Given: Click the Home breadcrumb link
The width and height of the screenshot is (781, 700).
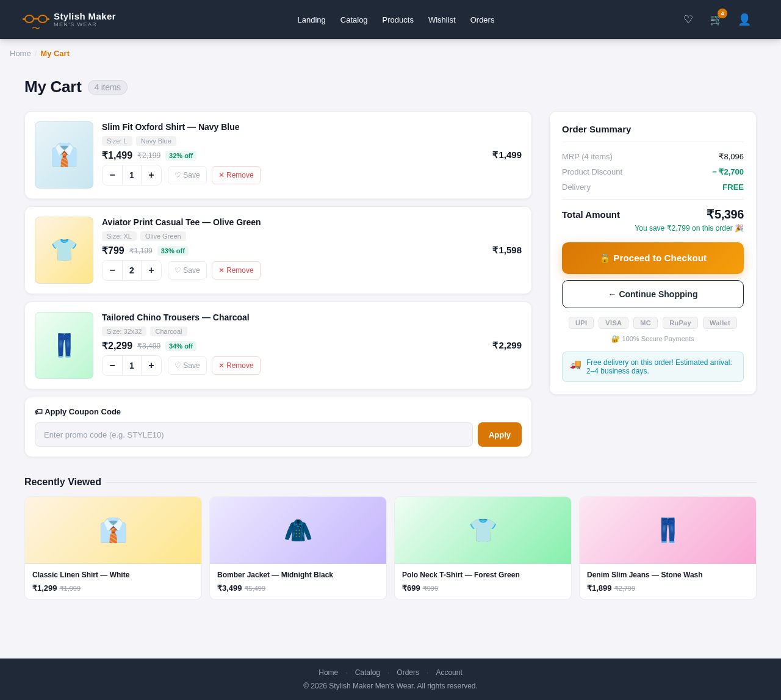Looking at the screenshot, I should click(20, 53).
